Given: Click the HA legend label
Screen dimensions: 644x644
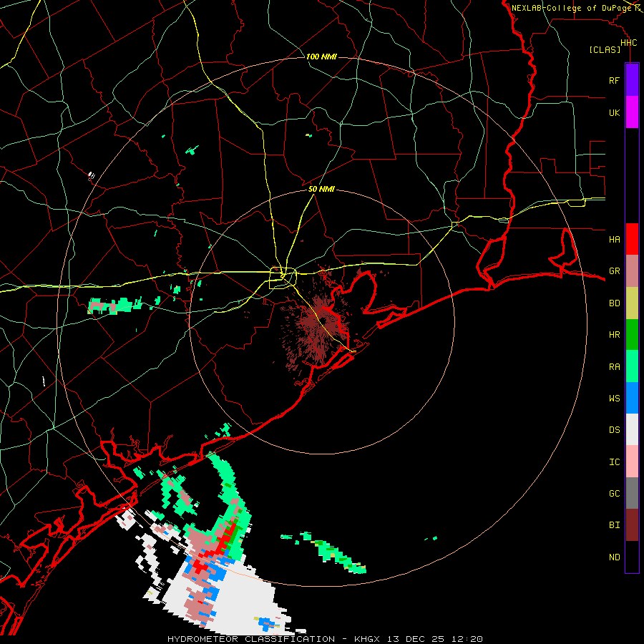Looking at the screenshot, I should 614,240.
